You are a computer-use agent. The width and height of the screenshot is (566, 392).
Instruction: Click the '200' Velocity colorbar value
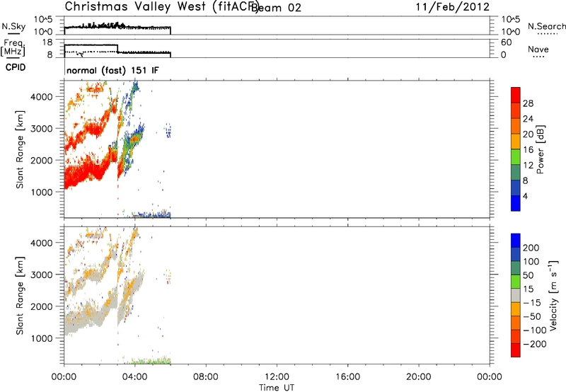click(x=531, y=248)
